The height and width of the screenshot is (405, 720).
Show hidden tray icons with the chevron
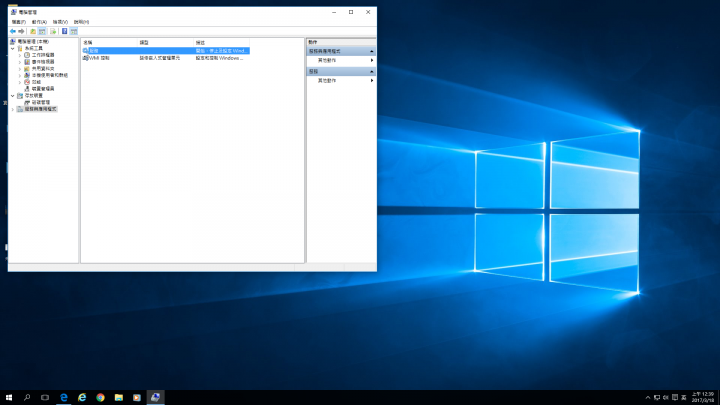[x=647, y=398]
